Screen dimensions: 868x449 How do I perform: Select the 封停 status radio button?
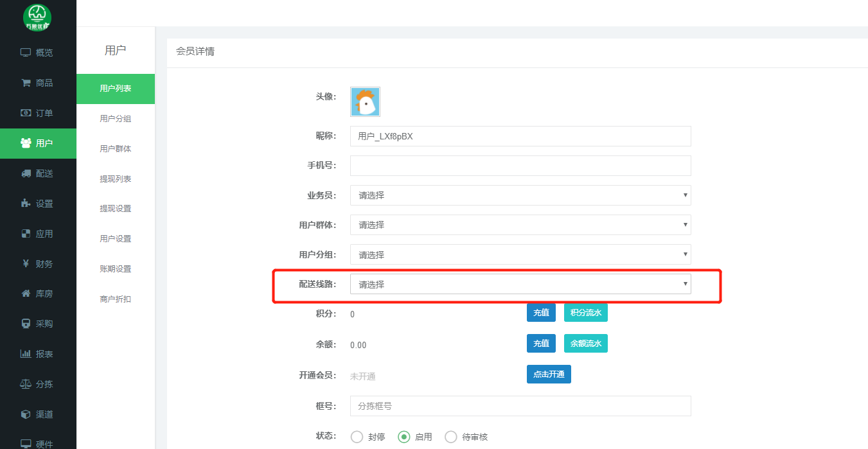click(357, 437)
